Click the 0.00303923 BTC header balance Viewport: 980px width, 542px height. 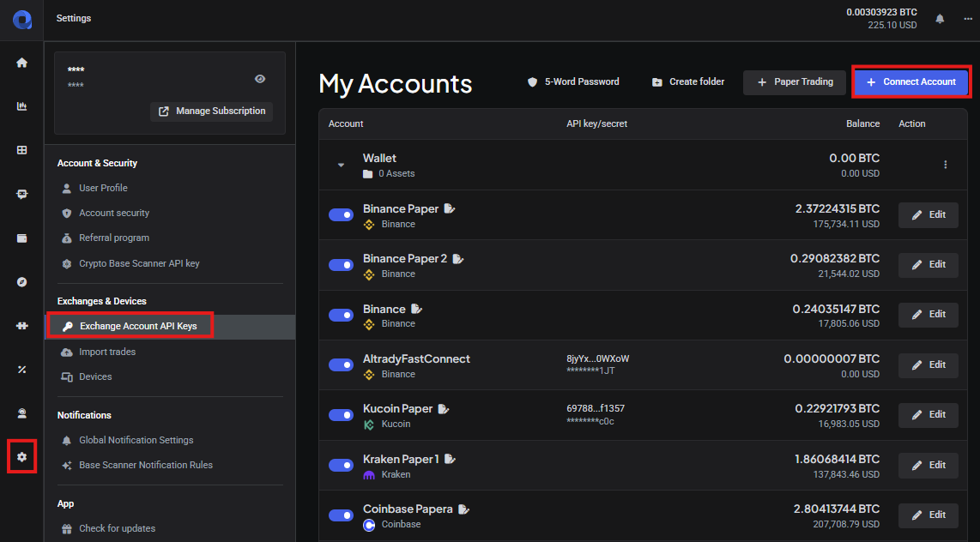(x=881, y=12)
